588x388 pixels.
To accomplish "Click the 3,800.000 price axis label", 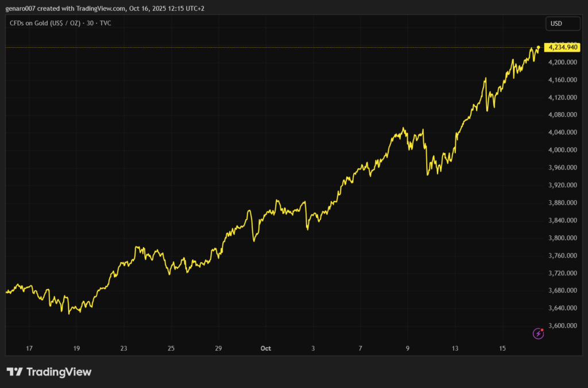I will [563, 238].
